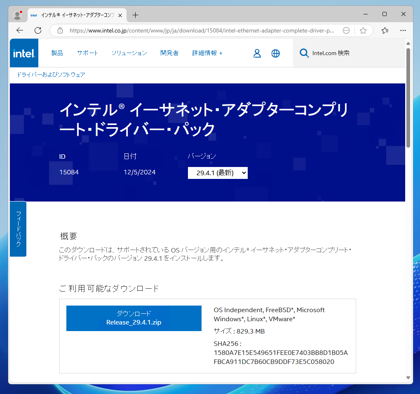Close the Intel Ethernet adapter browser tab
Image resolution: width=420 pixels, height=394 pixels.
click(x=120, y=15)
